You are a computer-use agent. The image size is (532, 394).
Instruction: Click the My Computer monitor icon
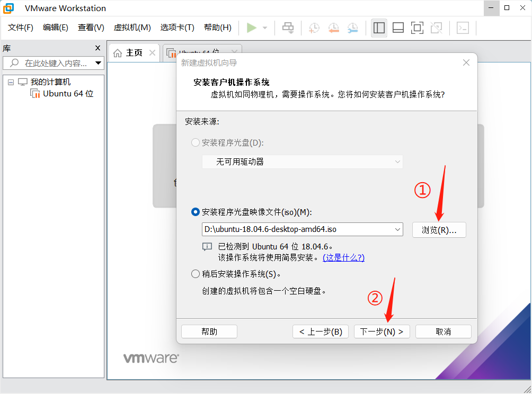(x=23, y=82)
